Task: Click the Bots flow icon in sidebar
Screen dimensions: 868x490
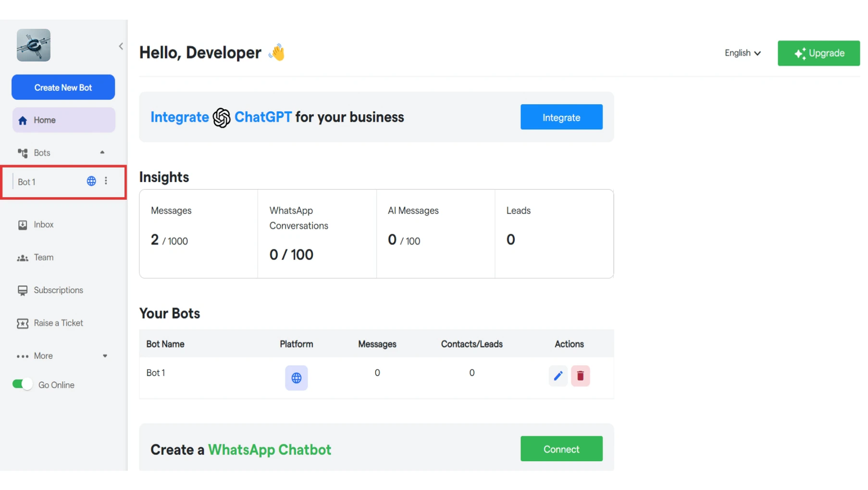Action: (23, 153)
